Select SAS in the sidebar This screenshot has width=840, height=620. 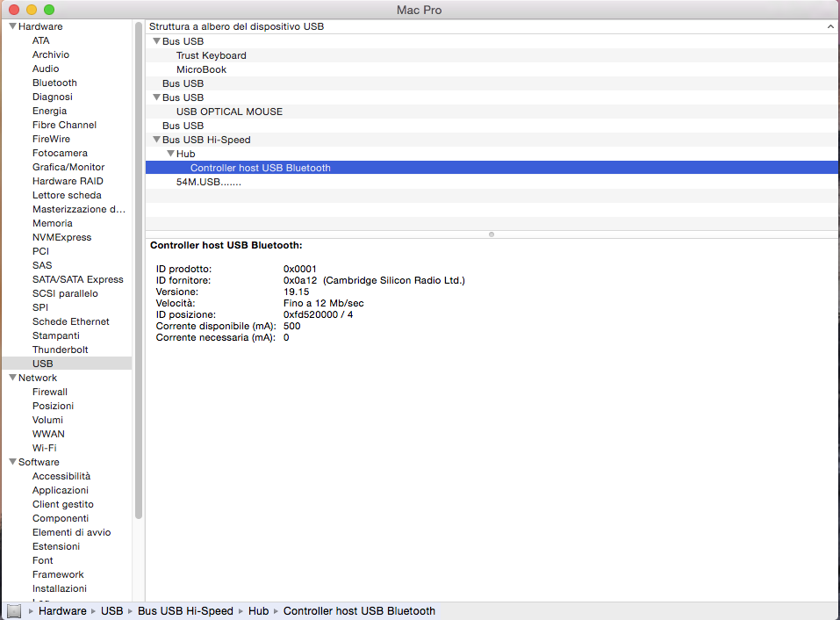point(42,265)
